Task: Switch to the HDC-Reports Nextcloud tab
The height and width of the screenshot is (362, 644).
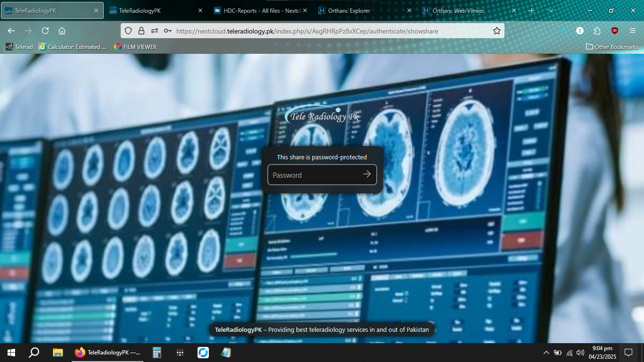Action: (x=257, y=10)
